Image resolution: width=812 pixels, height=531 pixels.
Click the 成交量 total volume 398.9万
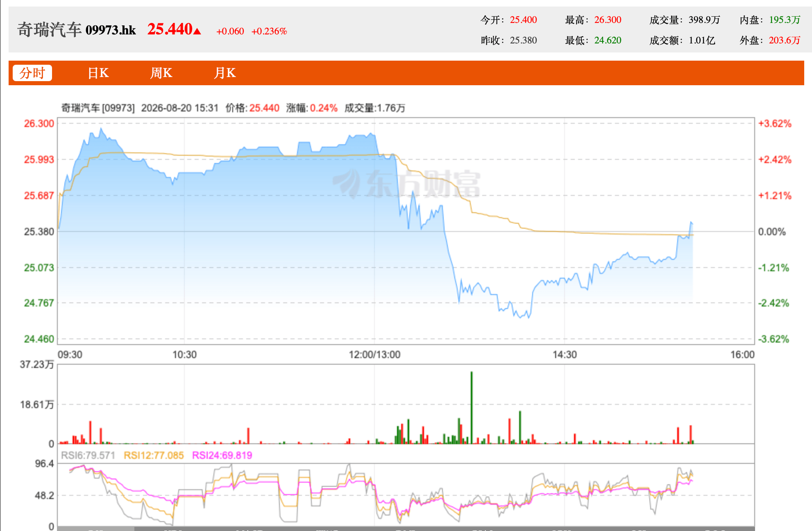pyautogui.click(x=704, y=20)
